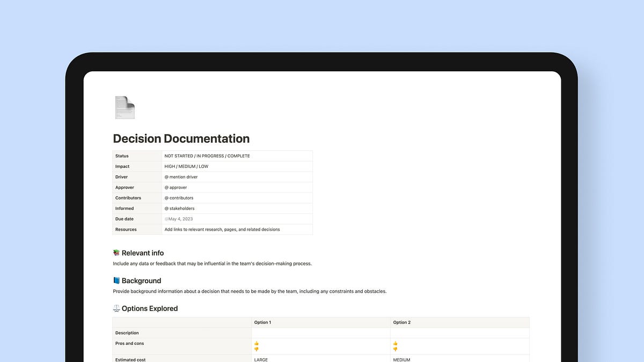Click the @contributors mention
Viewport: 644px width, 362px height.
tap(178, 197)
